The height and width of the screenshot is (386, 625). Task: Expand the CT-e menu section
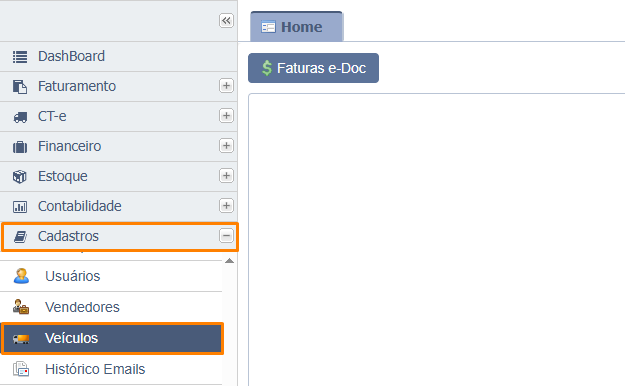tap(226, 116)
